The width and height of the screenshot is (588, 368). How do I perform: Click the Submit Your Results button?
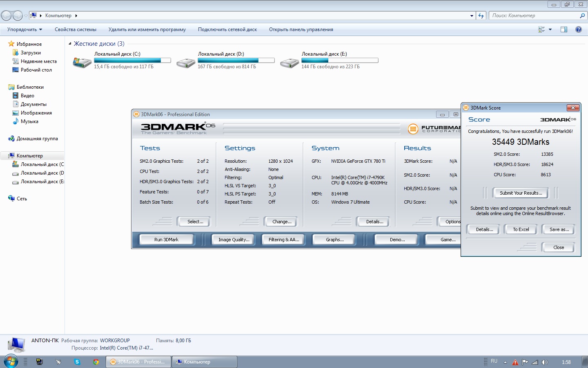521,193
